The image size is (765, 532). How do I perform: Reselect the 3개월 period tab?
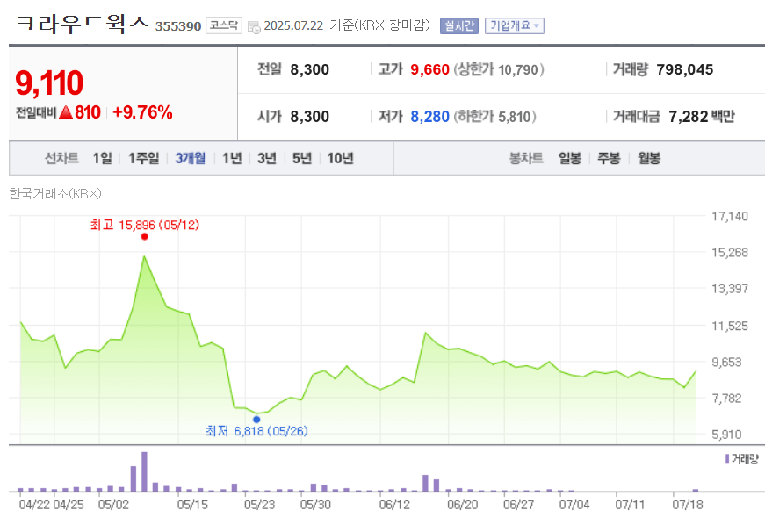(x=190, y=157)
